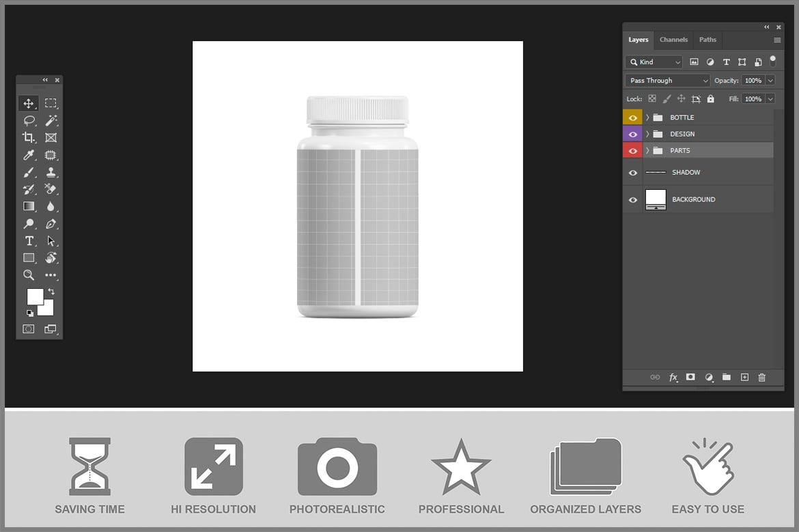
Task: Expand the DESIGN layer group
Action: (647, 134)
